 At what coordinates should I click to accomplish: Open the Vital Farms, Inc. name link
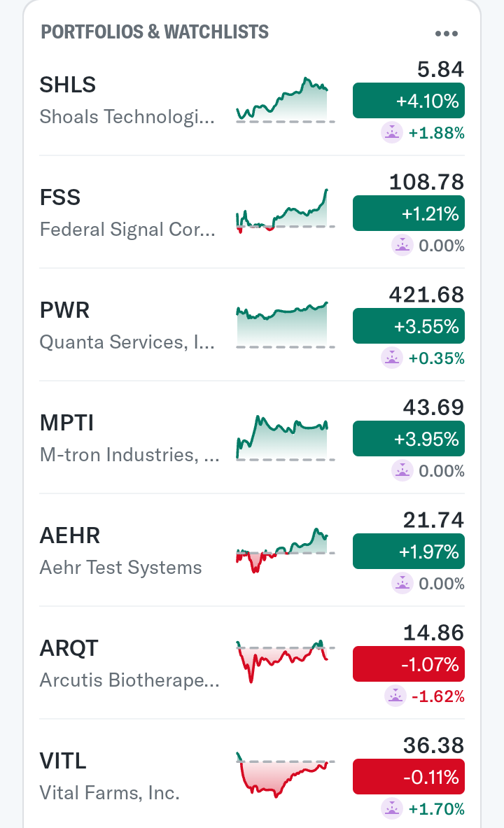click(x=110, y=793)
